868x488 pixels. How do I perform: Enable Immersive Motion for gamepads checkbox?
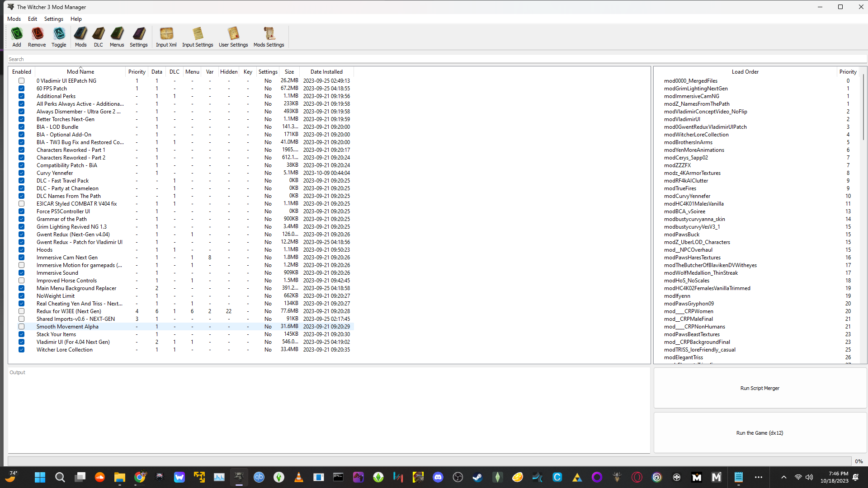(21, 265)
